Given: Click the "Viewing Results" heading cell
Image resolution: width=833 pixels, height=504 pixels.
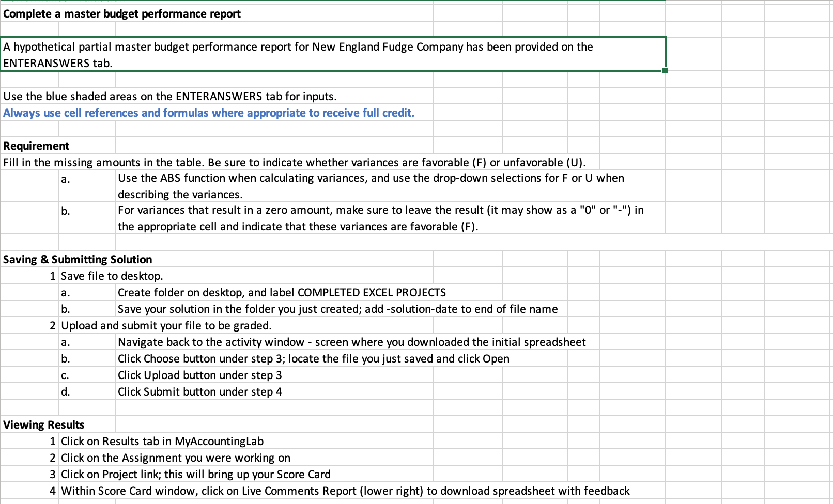Looking at the screenshot, I should (x=43, y=424).
